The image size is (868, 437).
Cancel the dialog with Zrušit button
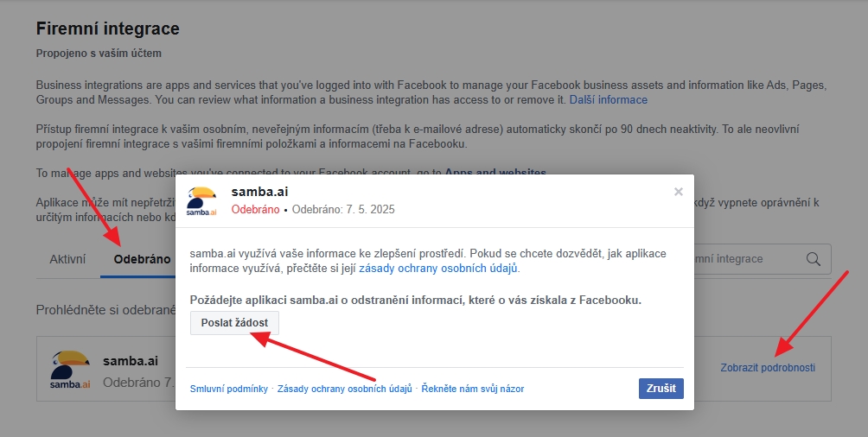(x=661, y=389)
